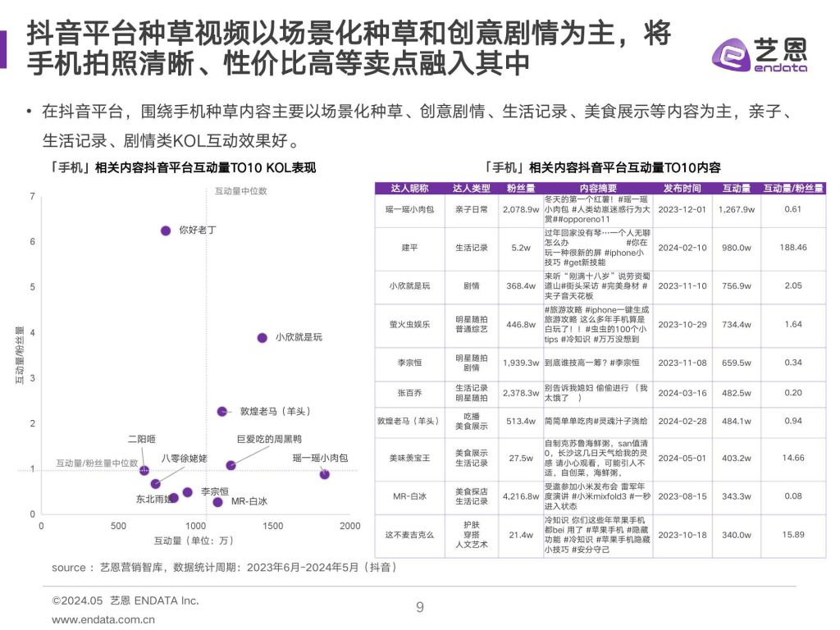Click the endata logo icon

(731, 55)
